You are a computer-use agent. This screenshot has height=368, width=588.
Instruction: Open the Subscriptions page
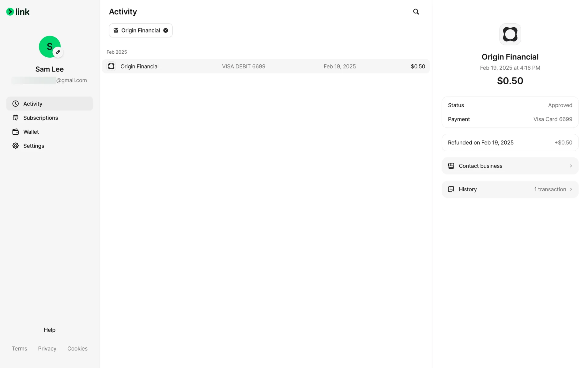[40, 118]
